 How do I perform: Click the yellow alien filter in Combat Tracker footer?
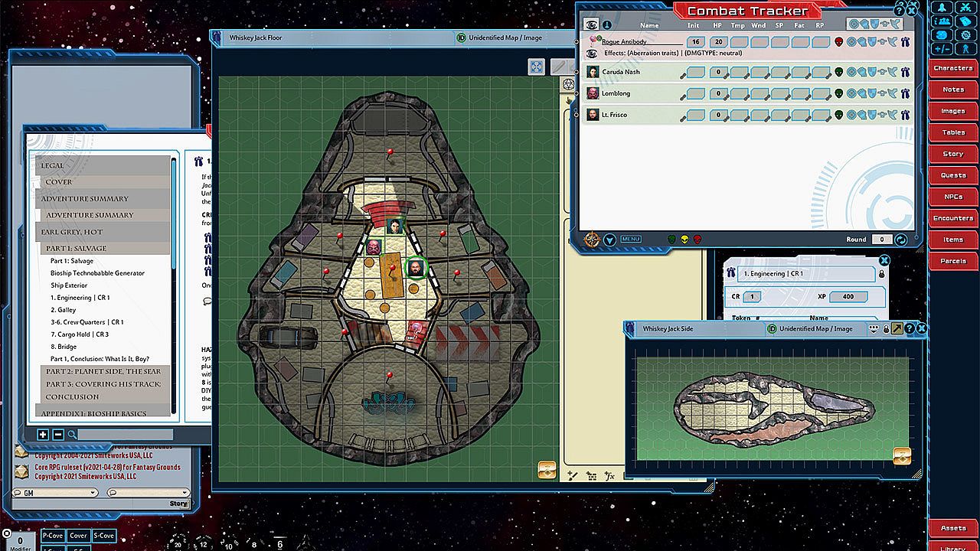coord(684,240)
